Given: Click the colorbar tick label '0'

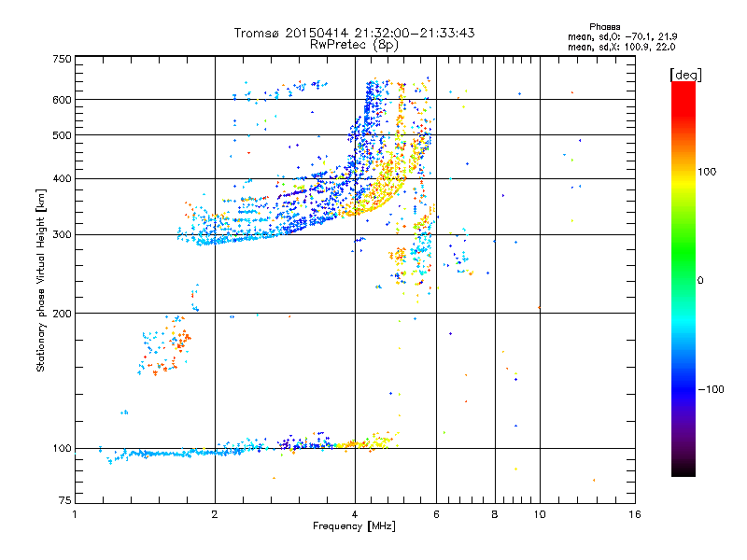Looking at the screenshot, I should tap(700, 281).
